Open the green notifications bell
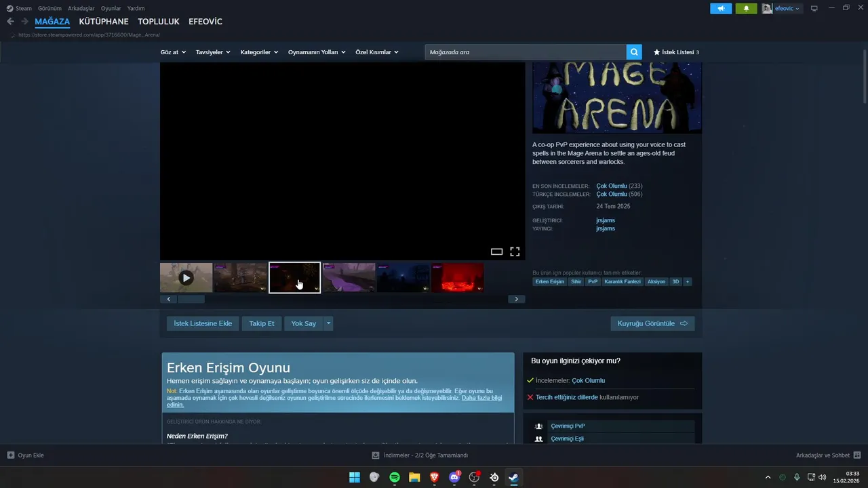The image size is (868, 488). tap(746, 9)
